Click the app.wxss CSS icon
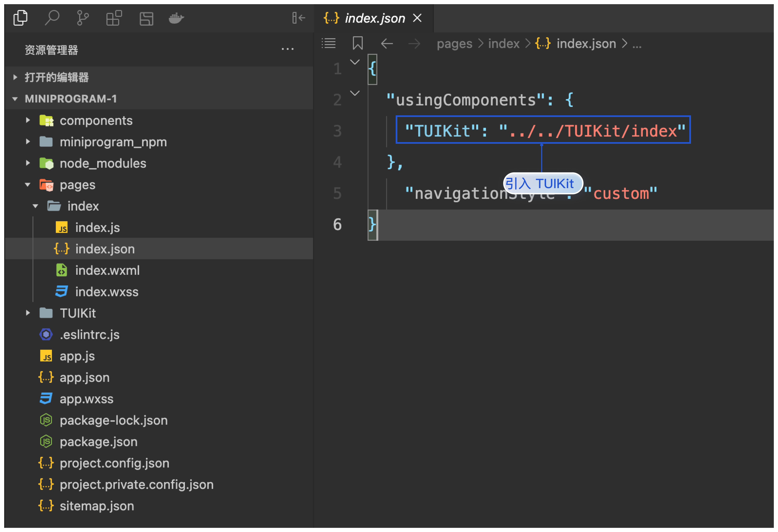778x532 pixels. (x=46, y=398)
